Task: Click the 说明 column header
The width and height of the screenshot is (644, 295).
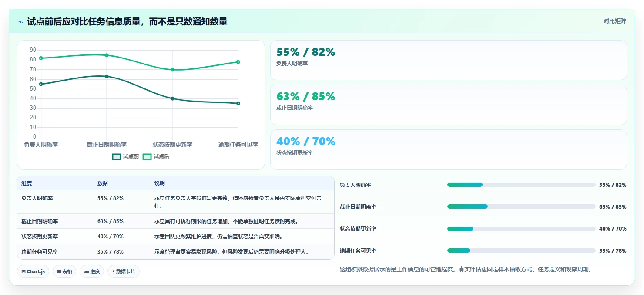Action: (160, 183)
